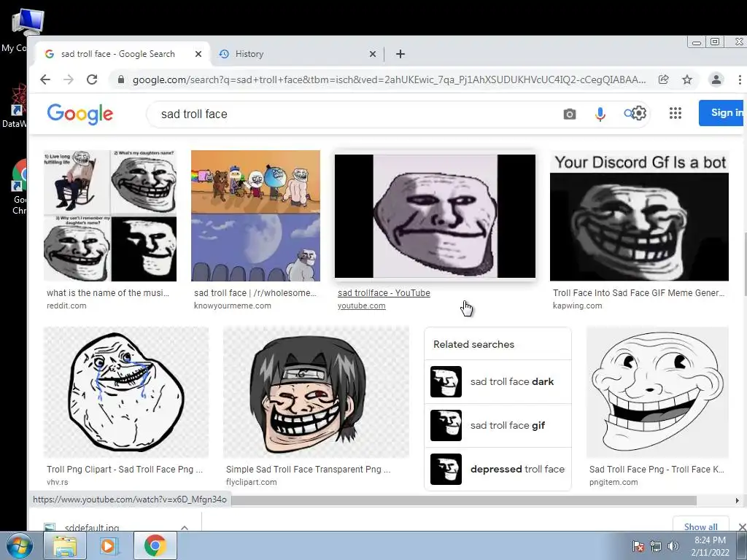Click the horizontal scrollbar right arrow
747x560 pixels.
(x=737, y=500)
